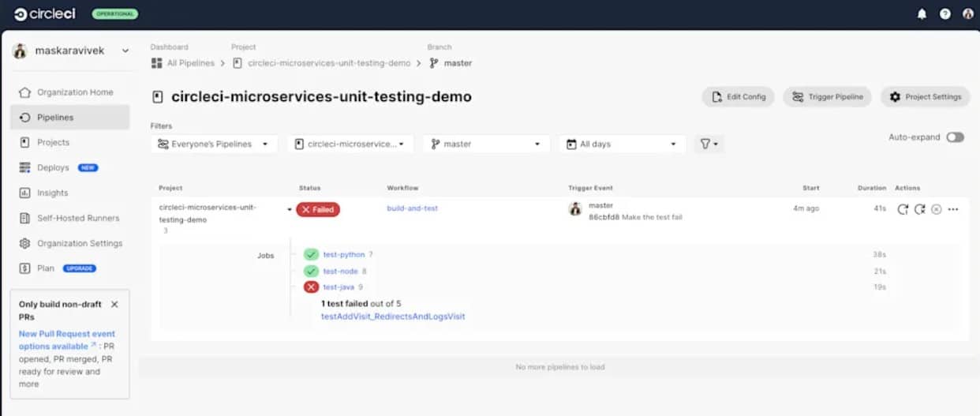Click cancel workflow icon
Screen dimensions: 980x416
936,209
